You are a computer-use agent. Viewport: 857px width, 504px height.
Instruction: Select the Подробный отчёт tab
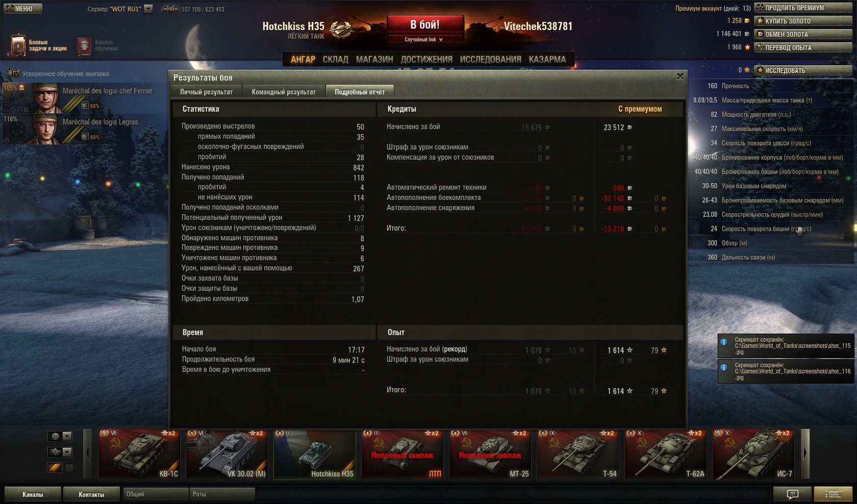[360, 92]
